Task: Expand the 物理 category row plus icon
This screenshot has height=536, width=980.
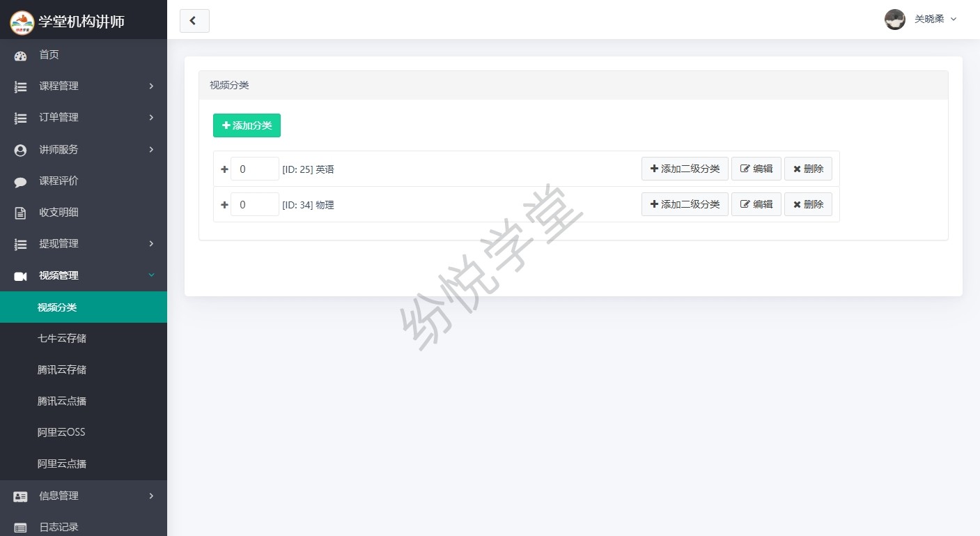Action: pyautogui.click(x=224, y=205)
